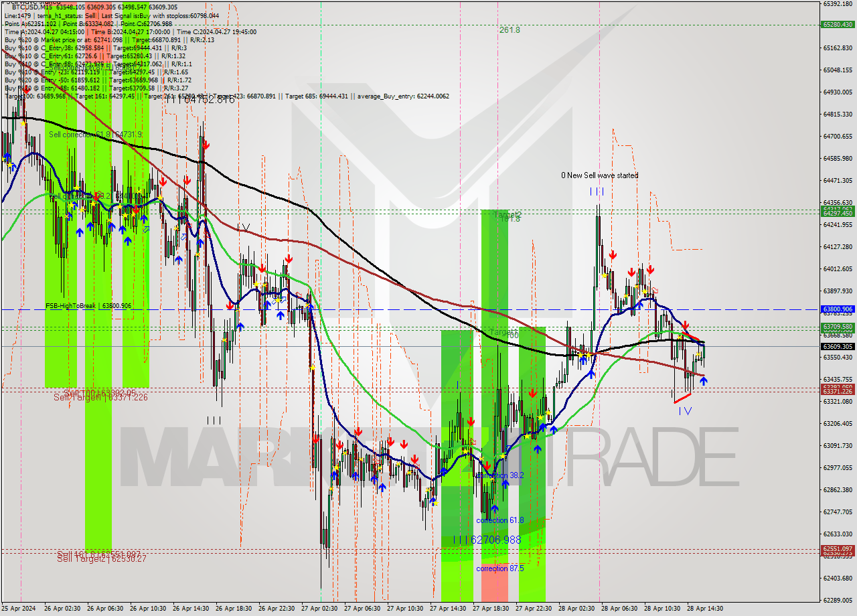Click the '26 Apr 14:30' time label

[x=191, y=609]
